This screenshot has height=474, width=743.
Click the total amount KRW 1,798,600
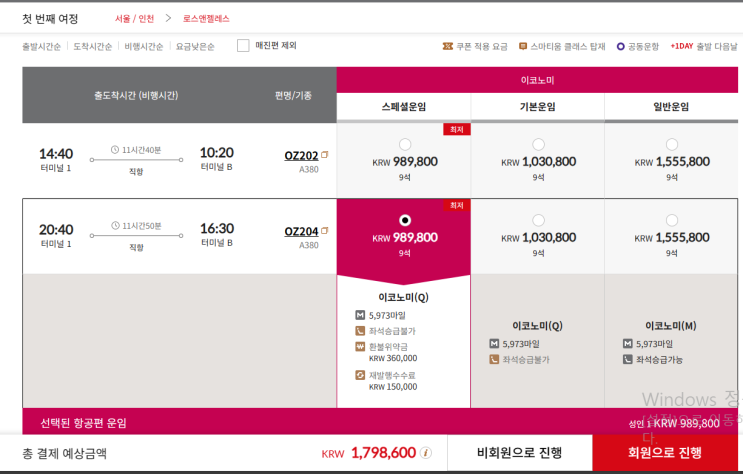[369, 453]
